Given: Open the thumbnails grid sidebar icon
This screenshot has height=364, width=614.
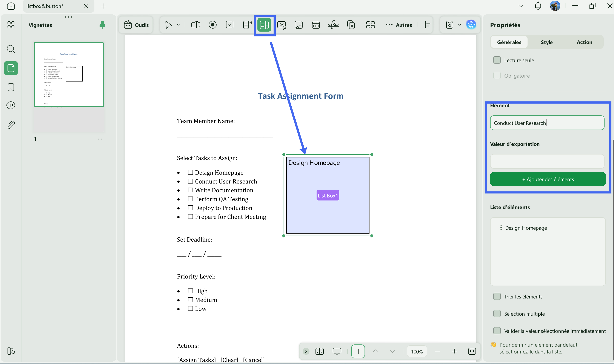Looking at the screenshot, I should pos(11,25).
